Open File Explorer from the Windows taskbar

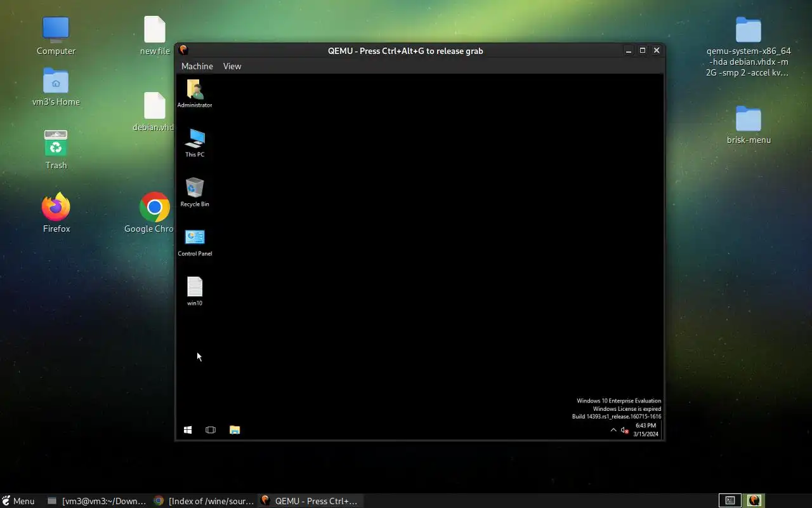[235, 430]
